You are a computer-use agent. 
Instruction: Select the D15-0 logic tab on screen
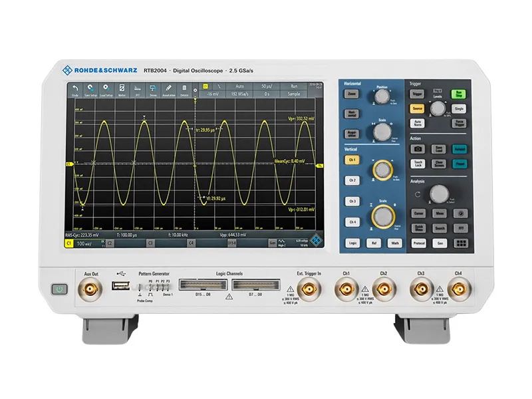pos(231,243)
